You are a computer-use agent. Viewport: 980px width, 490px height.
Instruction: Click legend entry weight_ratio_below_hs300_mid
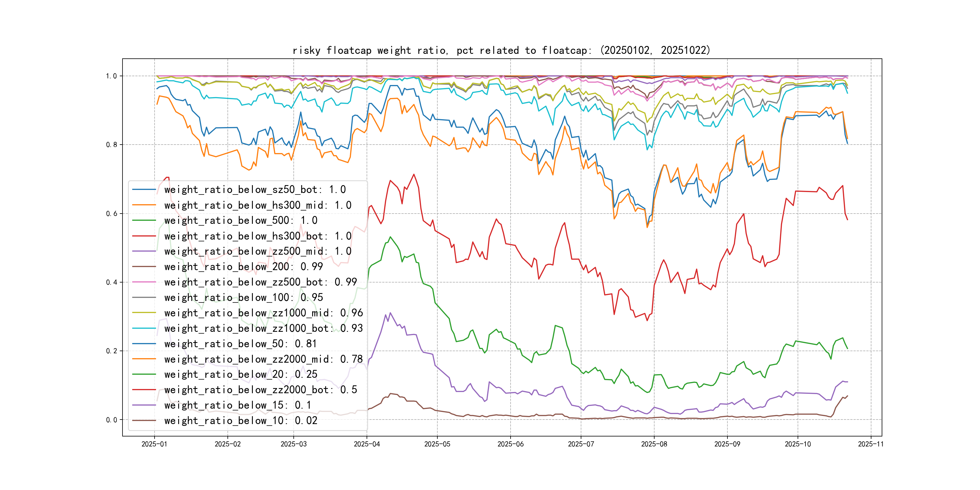258,205
